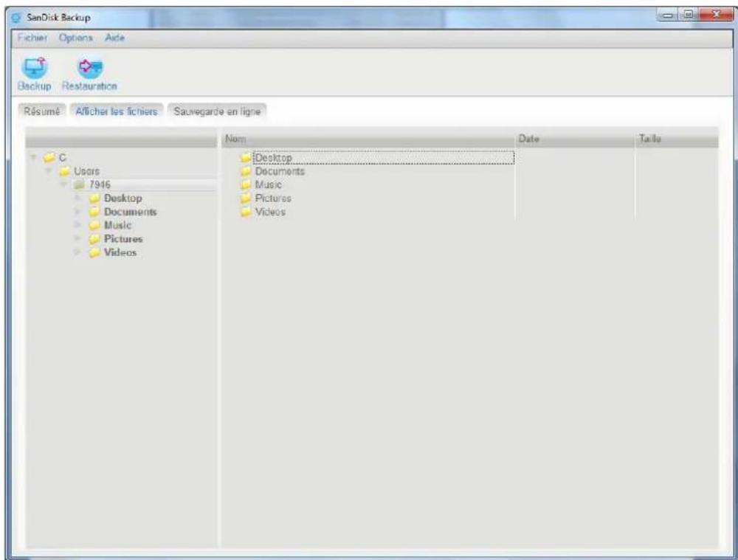This screenshot has height=560, width=738.
Task: Sort by the Date column header
Action: point(575,139)
